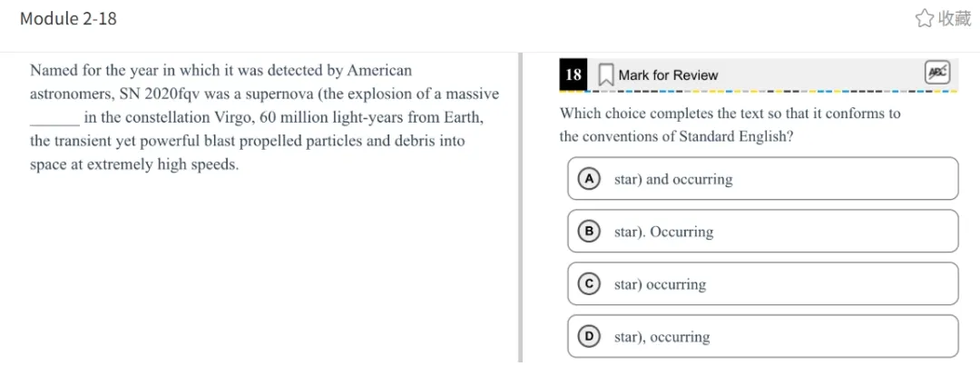Choose answer text "star) and occurring"
Image resolution: width=980 pixels, height=376 pixels.
tap(673, 180)
